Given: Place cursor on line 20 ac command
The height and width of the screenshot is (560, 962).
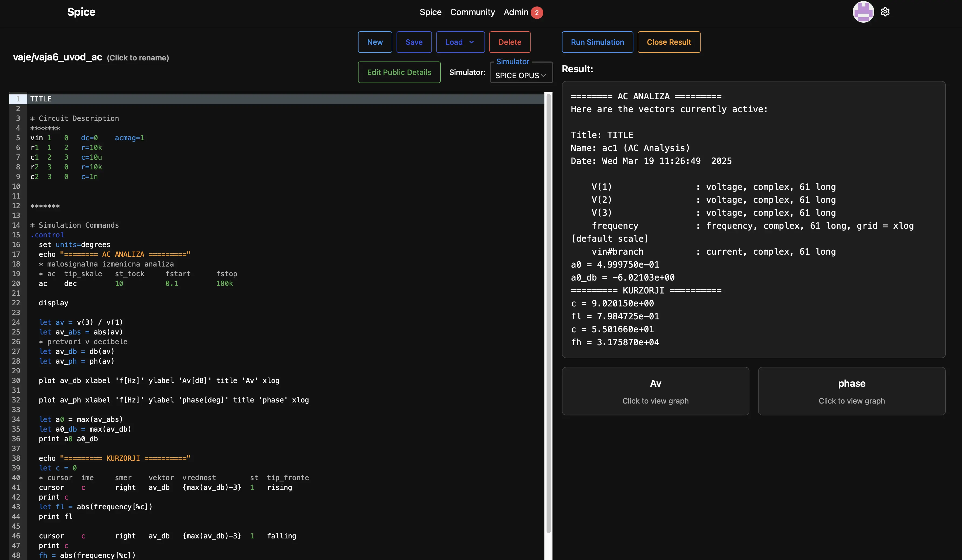Looking at the screenshot, I should (x=43, y=284).
